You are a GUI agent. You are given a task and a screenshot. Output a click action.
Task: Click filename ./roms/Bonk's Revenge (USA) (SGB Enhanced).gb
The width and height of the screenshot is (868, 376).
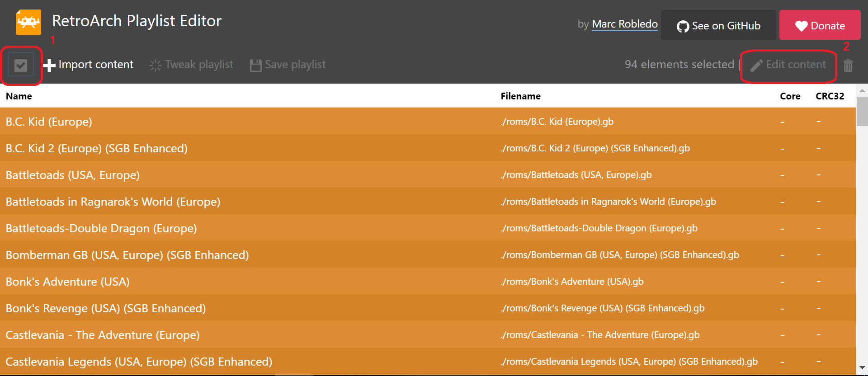(x=603, y=308)
